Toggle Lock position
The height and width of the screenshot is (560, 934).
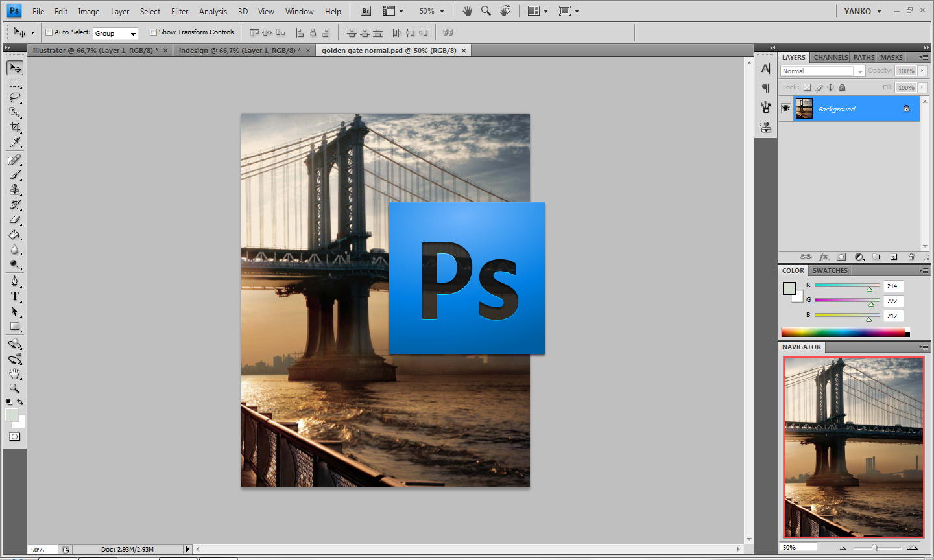pos(830,87)
